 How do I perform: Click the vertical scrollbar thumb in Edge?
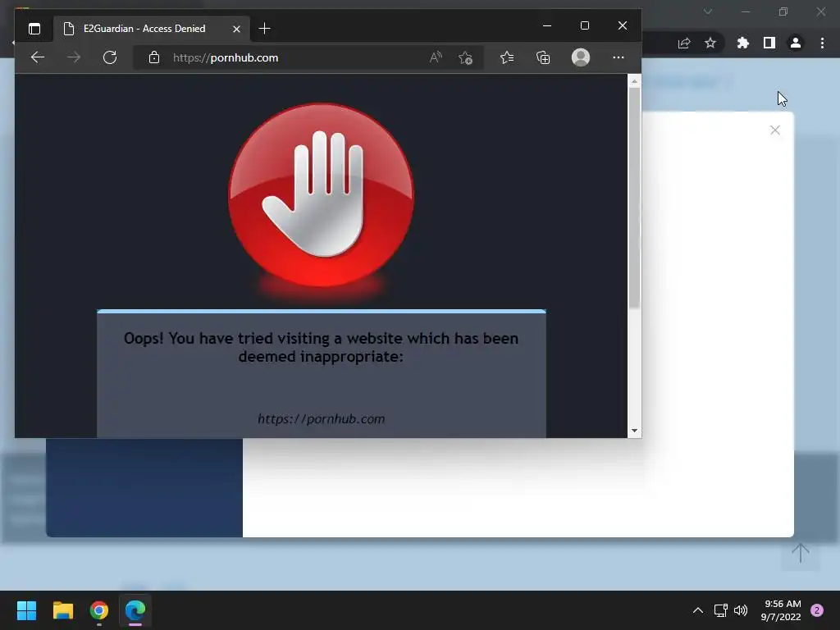coord(634,199)
